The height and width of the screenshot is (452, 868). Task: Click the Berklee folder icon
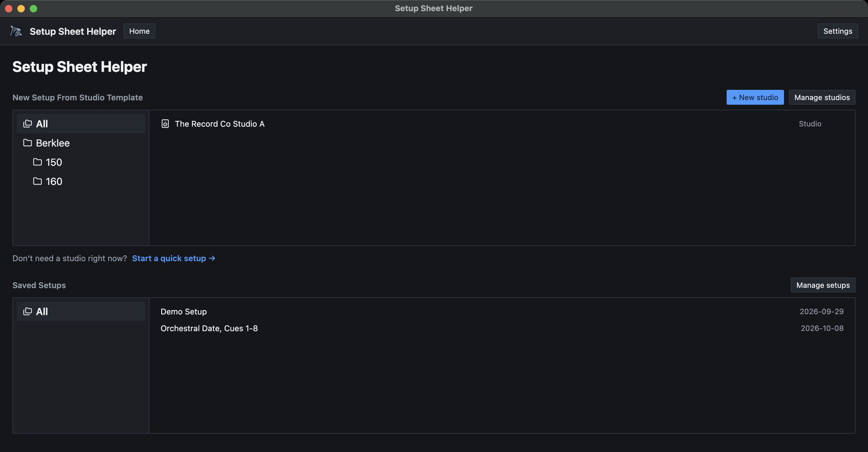(x=28, y=143)
